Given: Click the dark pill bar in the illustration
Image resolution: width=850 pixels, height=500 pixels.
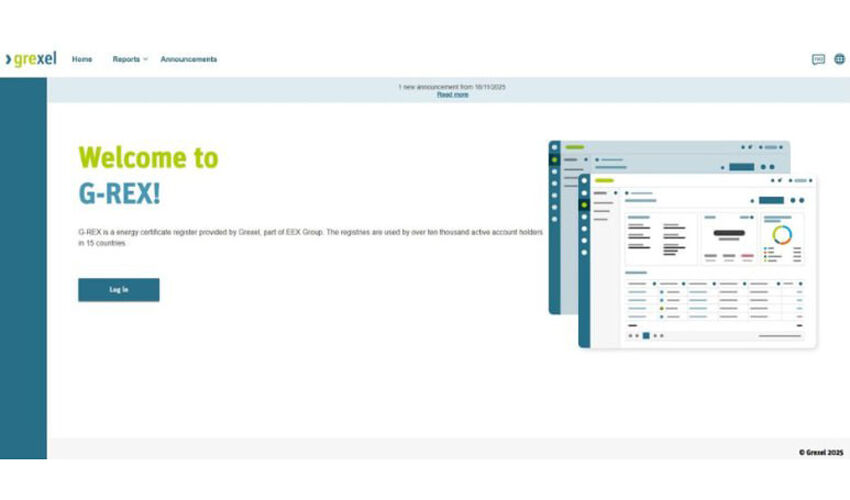Looking at the screenshot, I should click(729, 234).
